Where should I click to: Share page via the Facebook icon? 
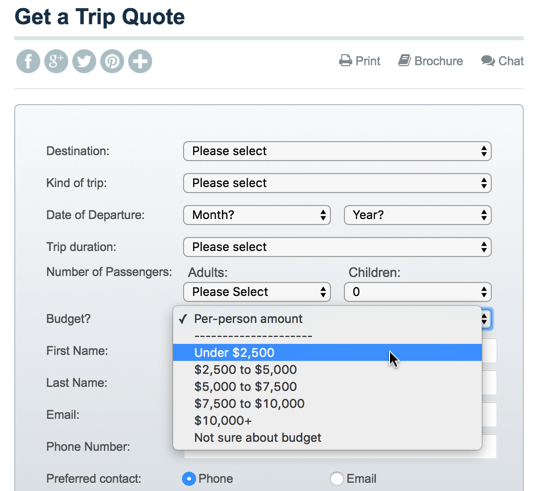[28, 61]
